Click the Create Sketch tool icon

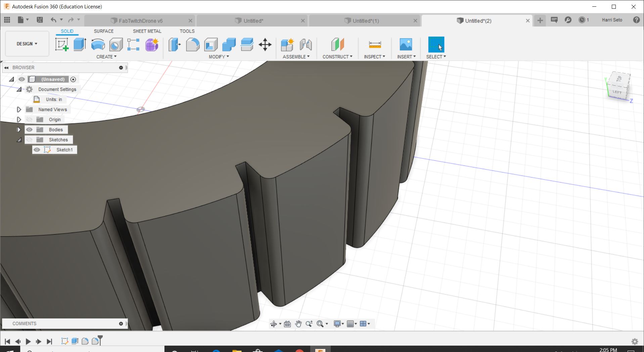pyautogui.click(x=62, y=45)
